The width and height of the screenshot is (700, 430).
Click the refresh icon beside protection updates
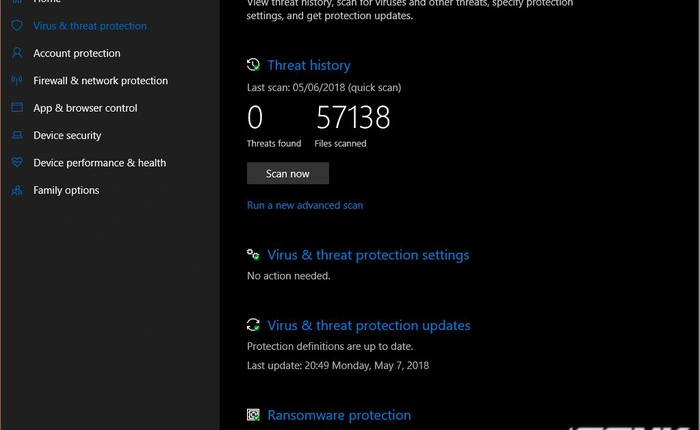click(x=253, y=325)
